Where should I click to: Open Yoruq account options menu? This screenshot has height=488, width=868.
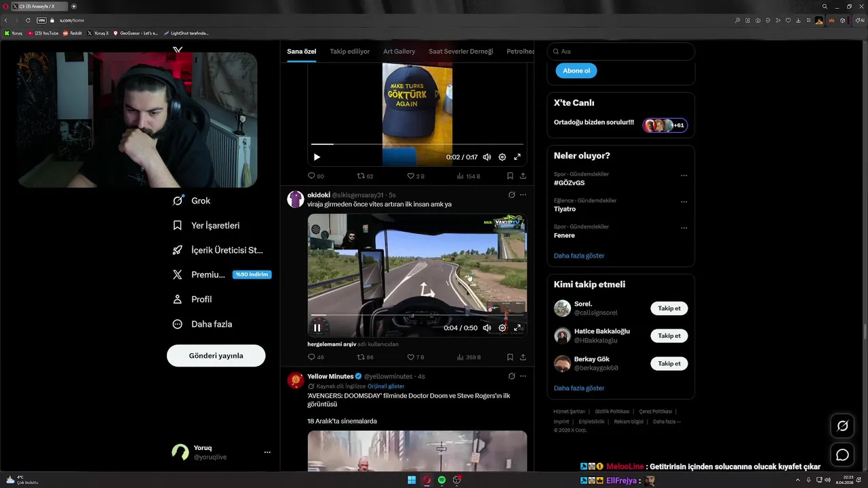coord(267,452)
